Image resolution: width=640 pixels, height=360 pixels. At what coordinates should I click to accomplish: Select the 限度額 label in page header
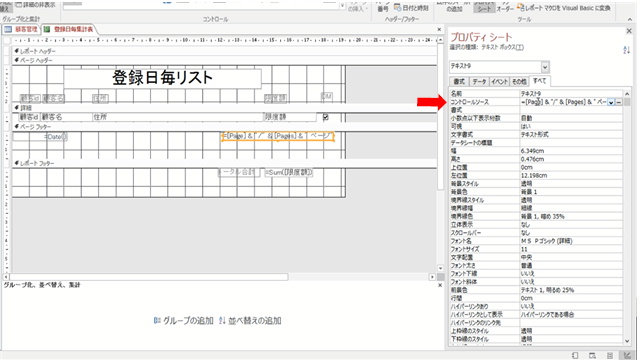(276, 98)
